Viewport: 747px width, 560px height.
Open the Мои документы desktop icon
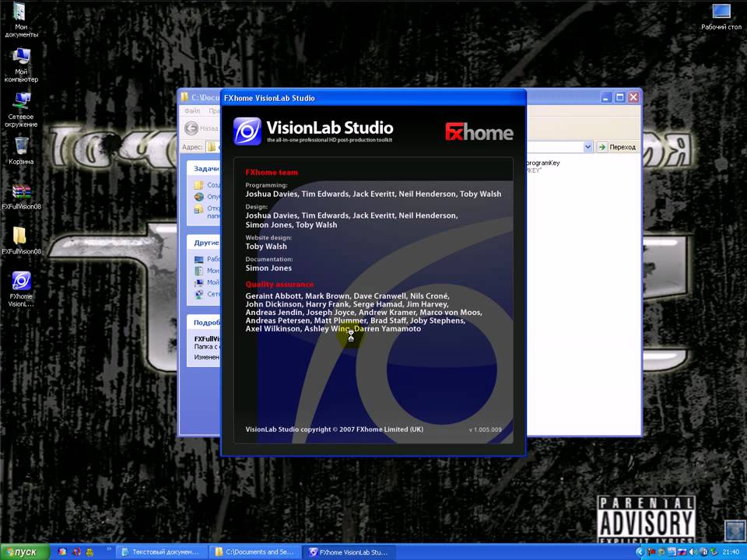(21, 19)
